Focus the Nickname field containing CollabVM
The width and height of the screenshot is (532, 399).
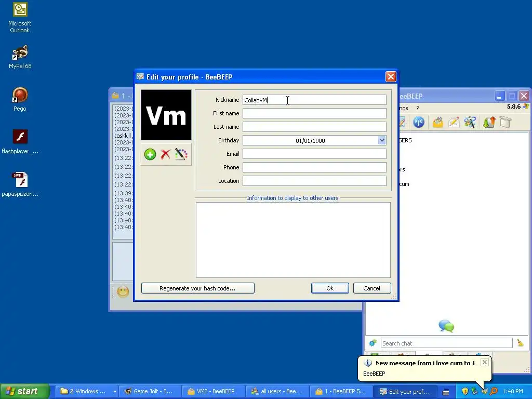pyautogui.click(x=314, y=100)
